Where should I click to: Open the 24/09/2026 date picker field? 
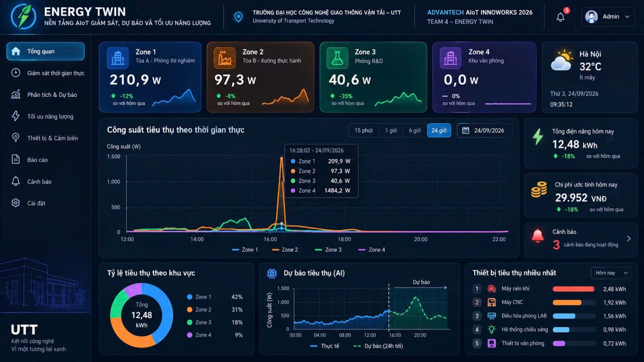coord(485,130)
